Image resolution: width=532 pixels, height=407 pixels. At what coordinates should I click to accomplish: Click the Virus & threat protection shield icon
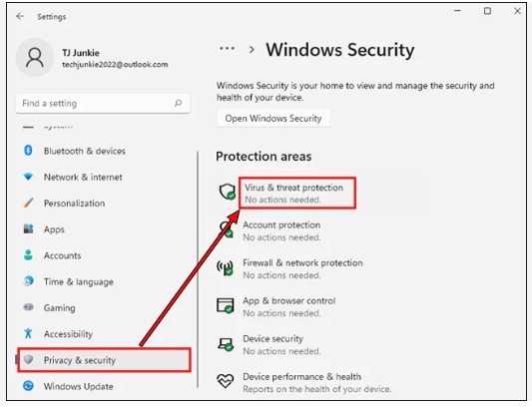click(228, 192)
